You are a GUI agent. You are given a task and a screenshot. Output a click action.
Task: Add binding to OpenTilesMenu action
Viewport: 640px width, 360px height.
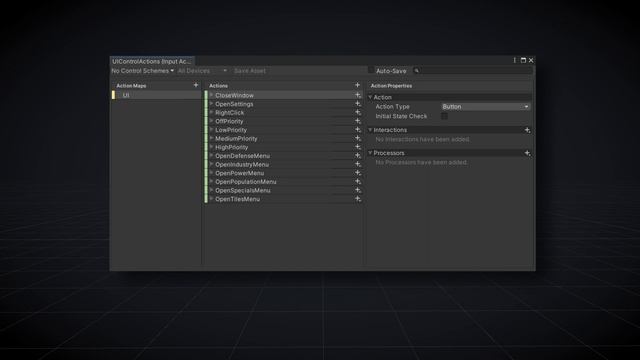(358, 199)
